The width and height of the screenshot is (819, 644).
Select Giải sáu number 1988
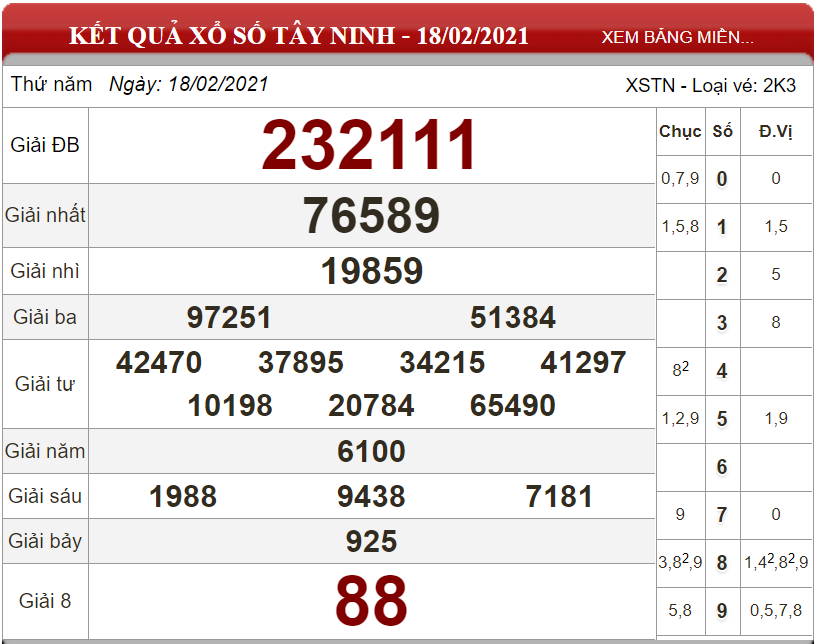(x=183, y=496)
